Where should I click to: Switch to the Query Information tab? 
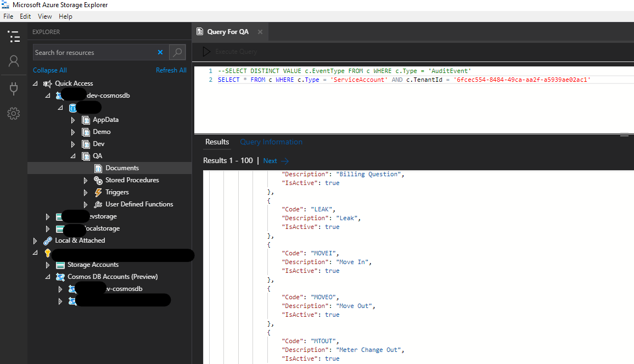pyautogui.click(x=271, y=142)
